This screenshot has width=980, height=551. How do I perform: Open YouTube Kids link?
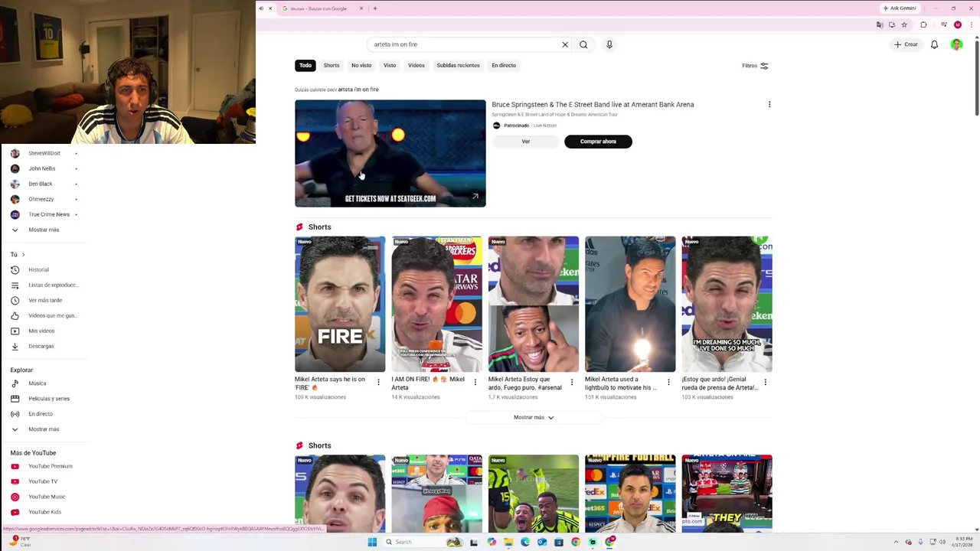[44, 512]
